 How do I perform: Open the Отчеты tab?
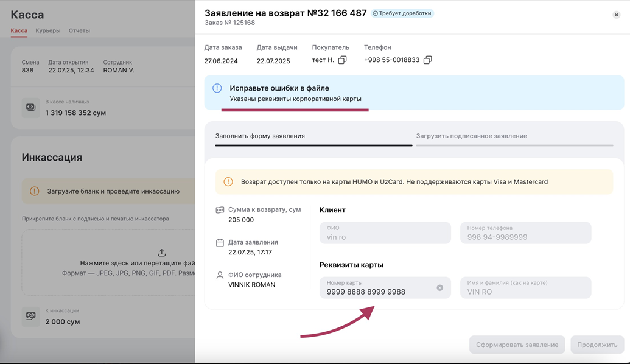79,30
